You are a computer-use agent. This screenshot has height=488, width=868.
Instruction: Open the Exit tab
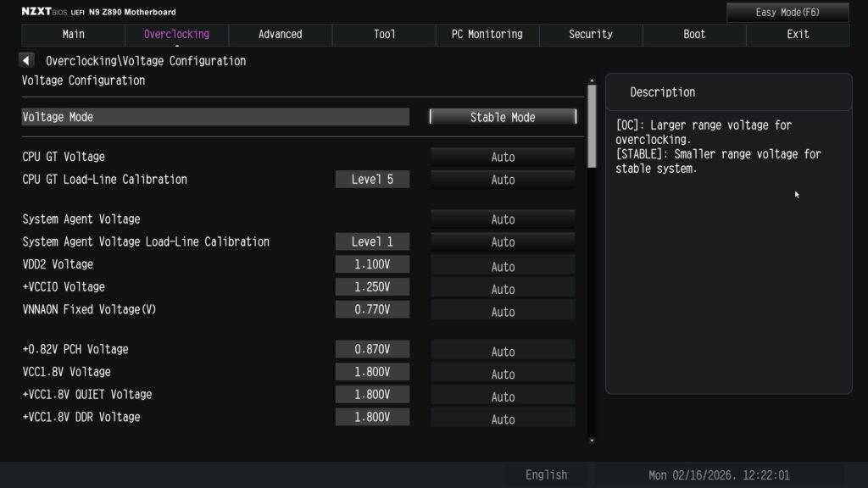pos(798,35)
